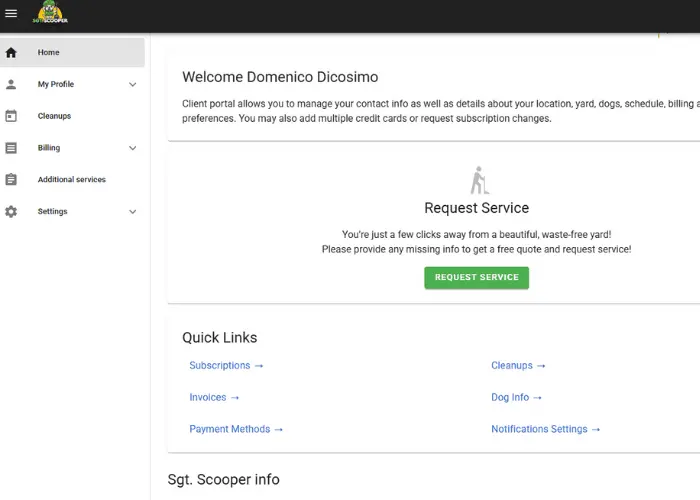
Task: Select Home in the sidebar
Action: pos(72,53)
